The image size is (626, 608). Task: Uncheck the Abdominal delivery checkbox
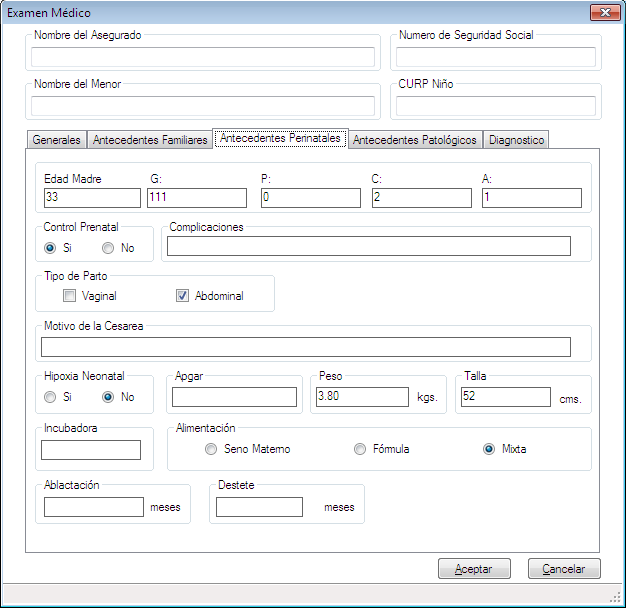[x=182, y=296]
